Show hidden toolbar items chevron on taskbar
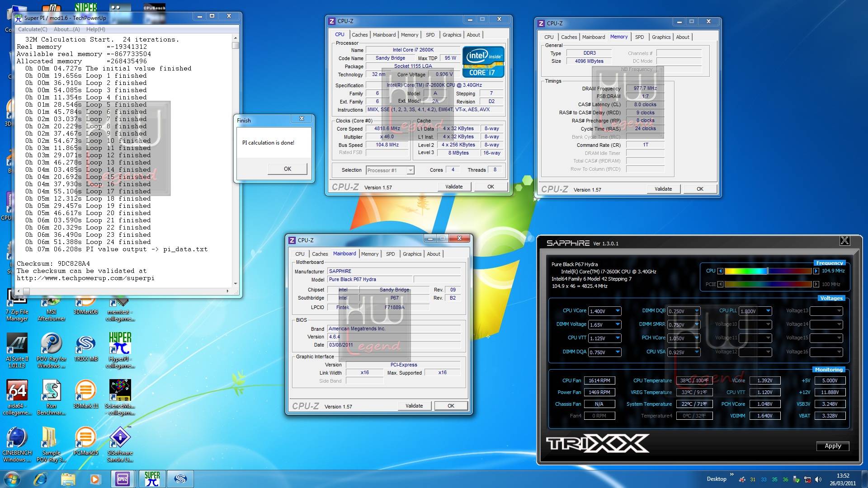Image resolution: width=868 pixels, height=488 pixels. (x=732, y=474)
